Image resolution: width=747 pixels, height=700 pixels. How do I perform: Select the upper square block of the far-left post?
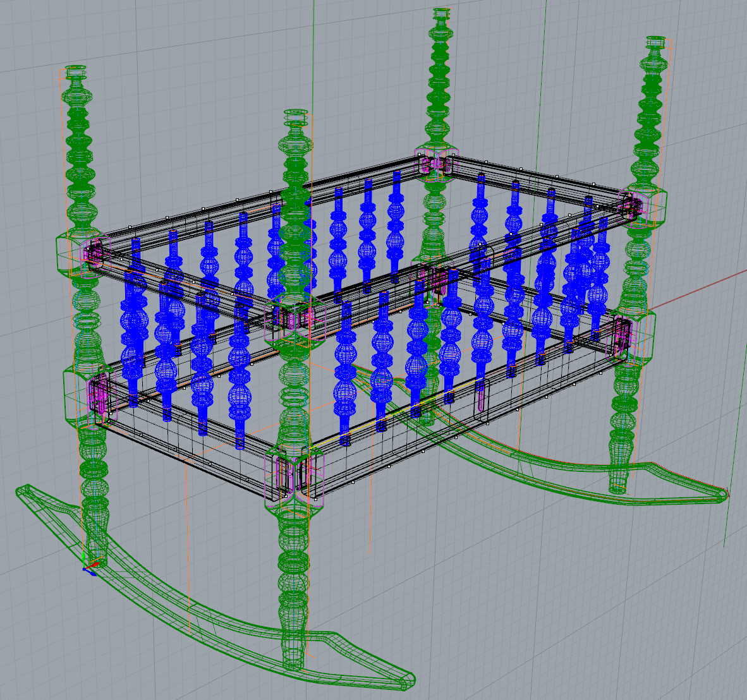pyautogui.click(x=70, y=253)
